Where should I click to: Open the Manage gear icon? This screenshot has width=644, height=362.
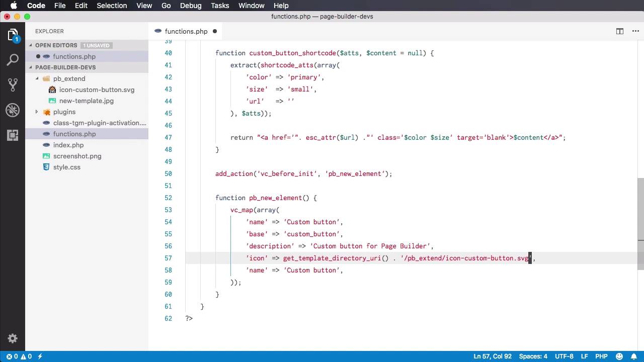click(13, 338)
